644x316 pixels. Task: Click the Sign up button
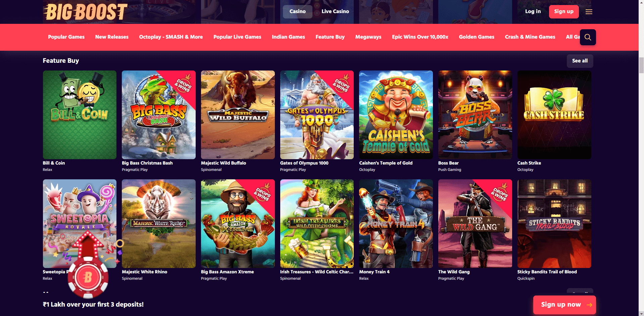click(x=564, y=12)
